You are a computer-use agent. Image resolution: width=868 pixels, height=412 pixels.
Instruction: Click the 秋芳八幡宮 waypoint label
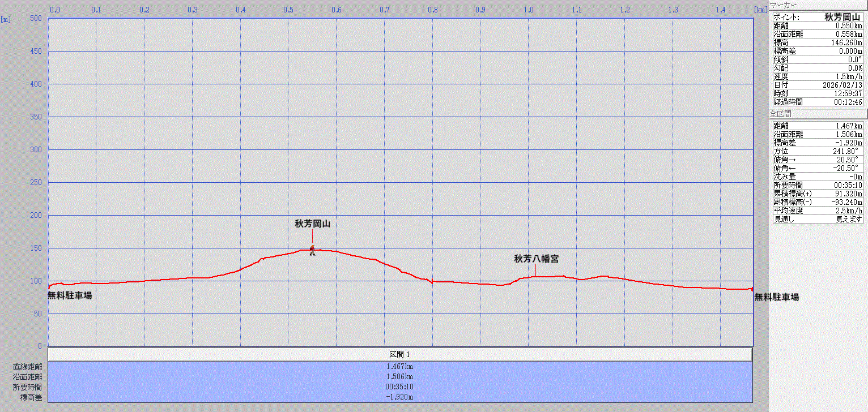(536, 259)
